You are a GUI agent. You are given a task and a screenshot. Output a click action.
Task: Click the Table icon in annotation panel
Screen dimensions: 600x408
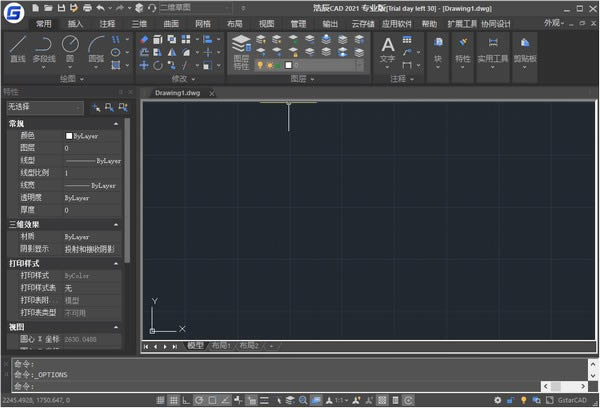point(407,39)
